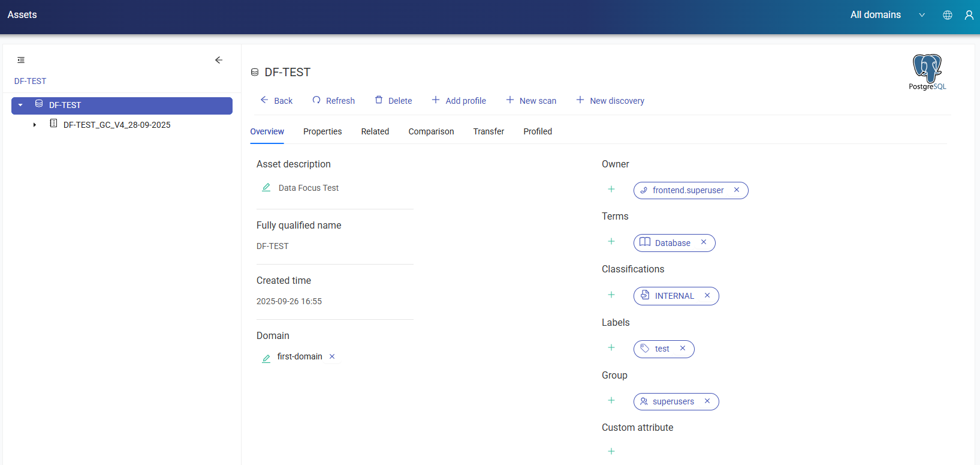Open the user account icon
The width and height of the screenshot is (980, 465).
969,15
